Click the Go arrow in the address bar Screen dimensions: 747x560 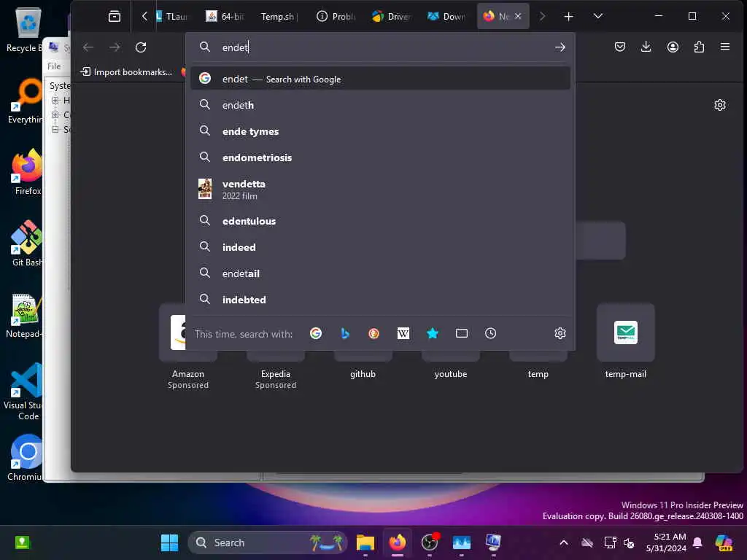tap(560, 47)
